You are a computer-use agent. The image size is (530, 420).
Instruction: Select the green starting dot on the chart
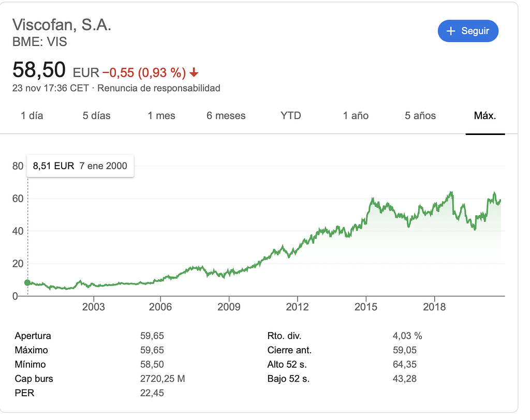coord(27,282)
